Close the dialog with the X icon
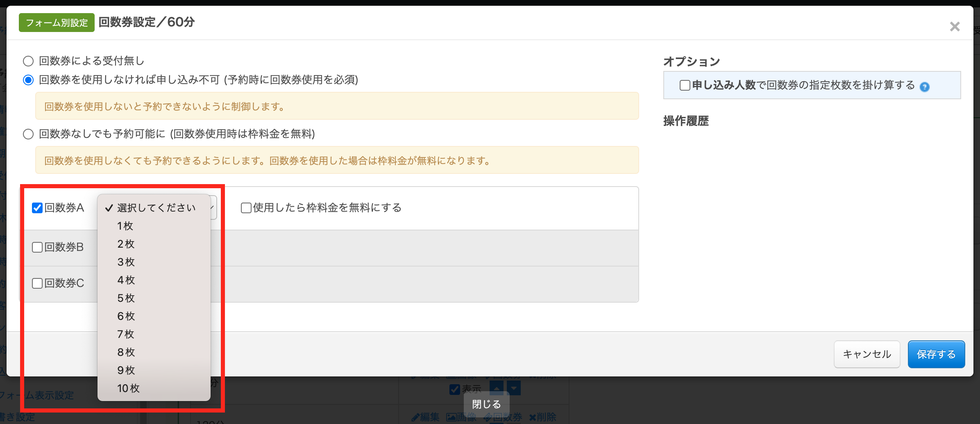This screenshot has width=980, height=424. tap(955, 27)
